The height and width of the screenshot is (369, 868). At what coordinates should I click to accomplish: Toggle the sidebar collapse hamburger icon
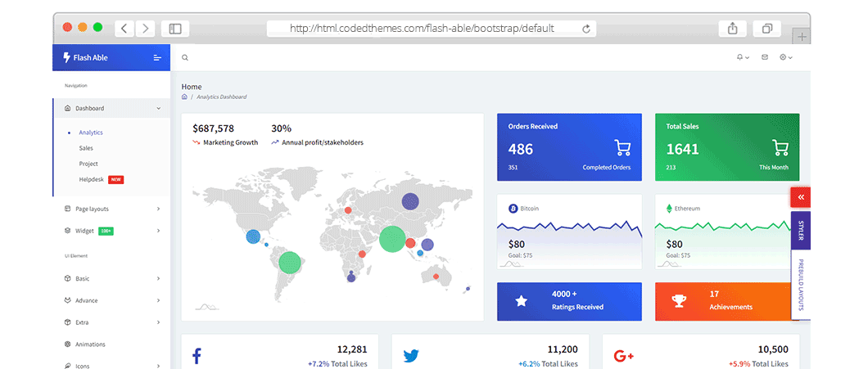click(x=157, y=57)
